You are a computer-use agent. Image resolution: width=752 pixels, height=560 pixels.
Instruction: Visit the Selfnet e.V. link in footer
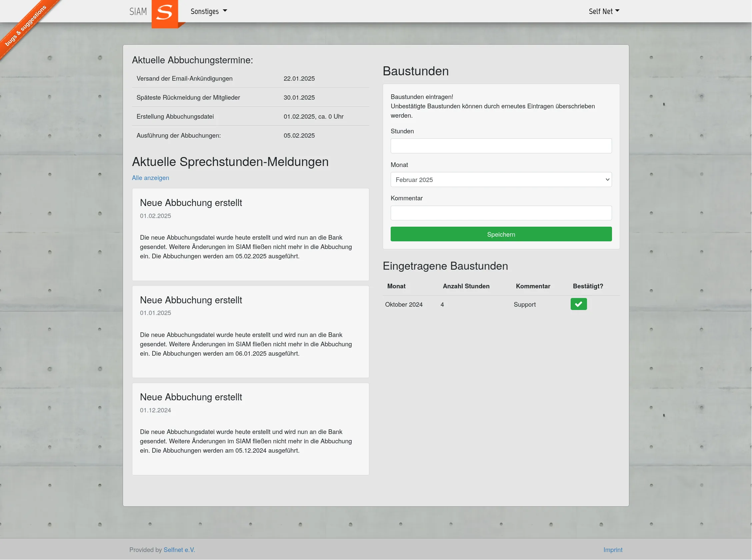point(179,549)
